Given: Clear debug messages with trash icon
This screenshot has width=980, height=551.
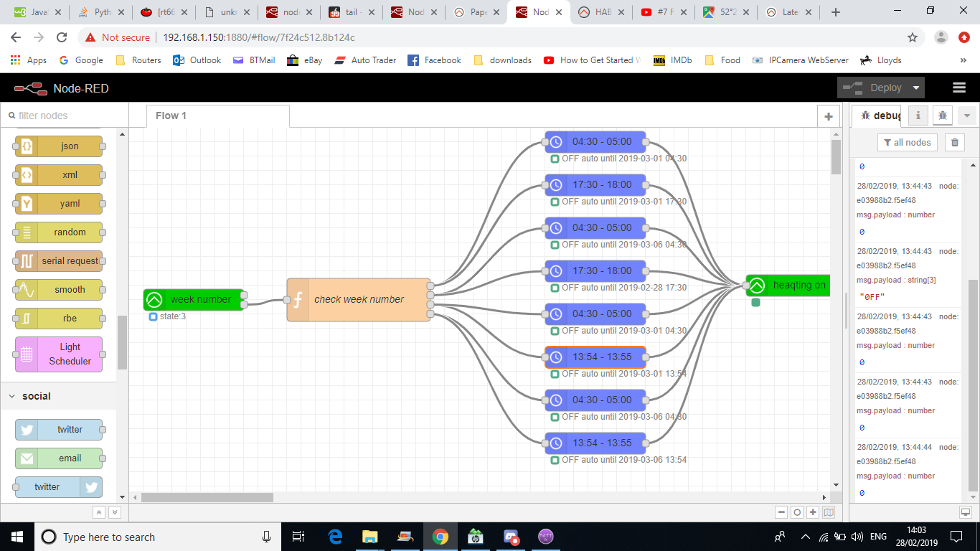Looking at the screenshot, I should 954,143.
